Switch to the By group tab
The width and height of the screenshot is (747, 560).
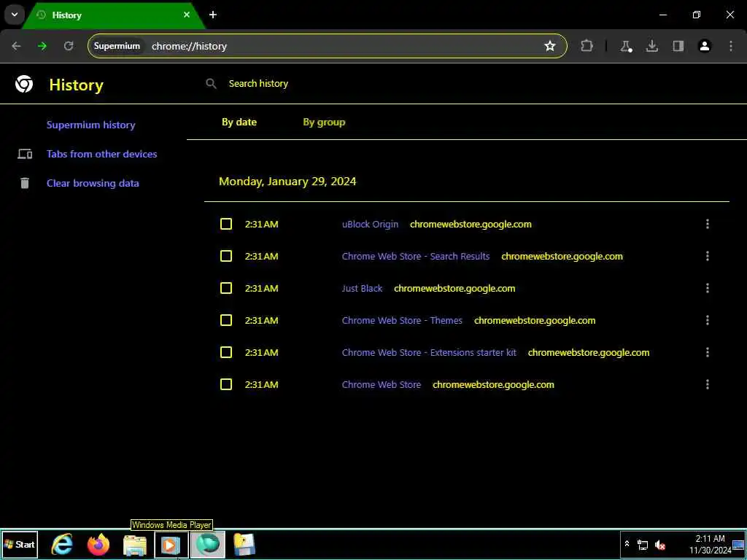[x=324, y=122]
